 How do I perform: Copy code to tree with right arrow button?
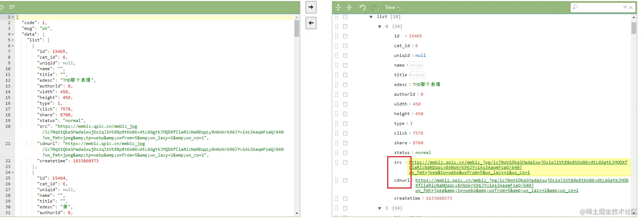[311, 7]
